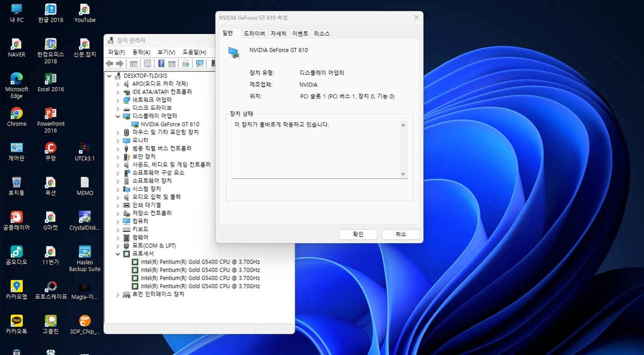Select the Excel 2016 desktop icon
The height and width of the screenshot is (355, 644).
click(x=51, y=82)
